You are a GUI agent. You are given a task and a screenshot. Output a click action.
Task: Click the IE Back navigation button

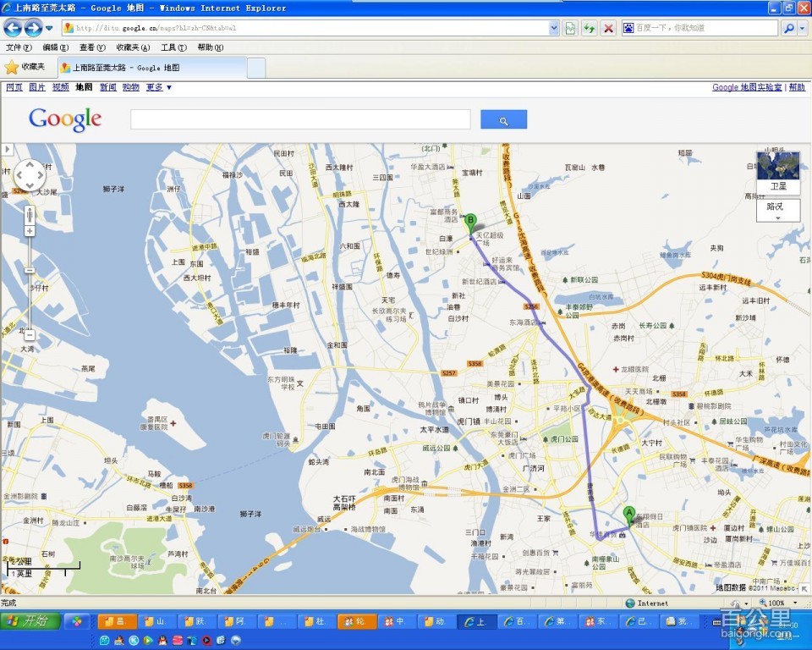tap(13, 28)
